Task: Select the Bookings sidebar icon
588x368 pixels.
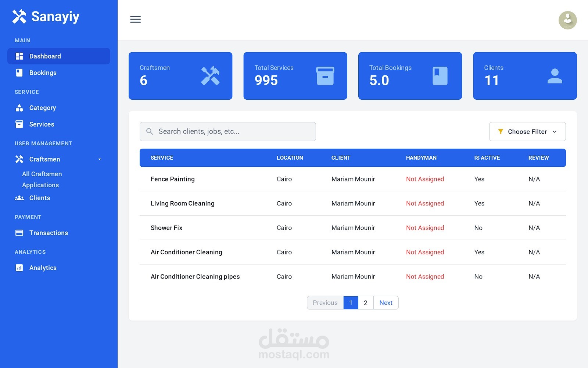Action: 19,72
